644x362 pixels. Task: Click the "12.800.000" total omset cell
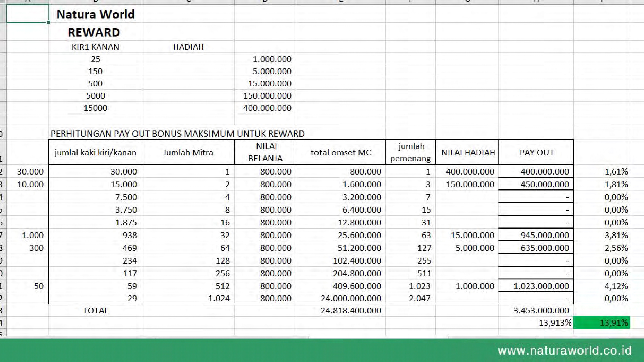(341, 223)
